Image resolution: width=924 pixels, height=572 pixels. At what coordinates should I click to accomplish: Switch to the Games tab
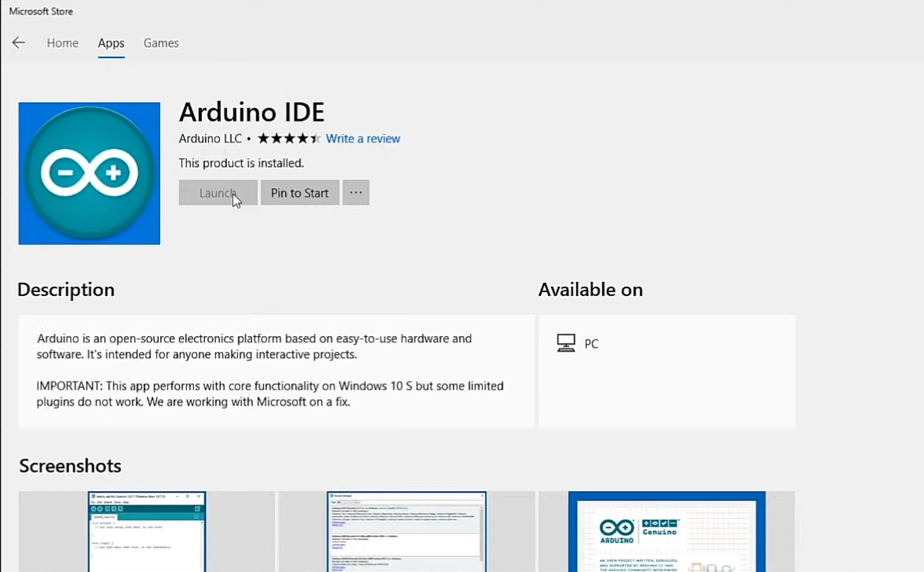pos(161,43)
